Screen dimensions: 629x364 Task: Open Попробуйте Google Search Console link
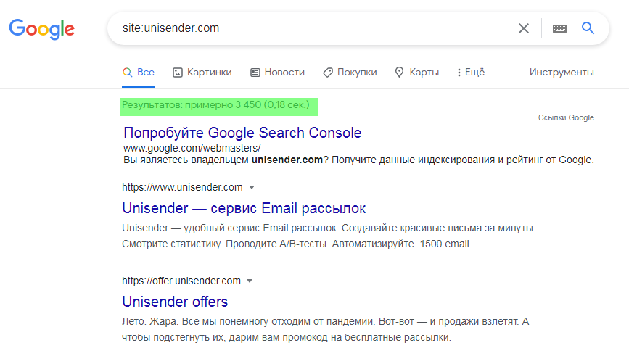[242, 133]
